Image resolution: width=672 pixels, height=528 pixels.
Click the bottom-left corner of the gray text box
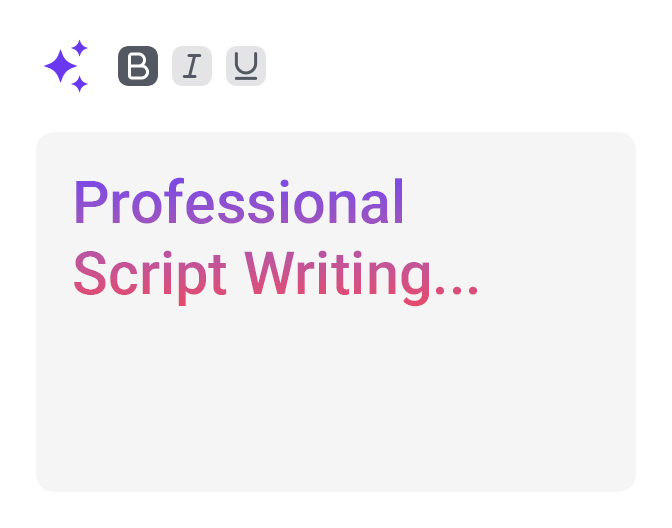pyautogui.click(x=50, y=478)
